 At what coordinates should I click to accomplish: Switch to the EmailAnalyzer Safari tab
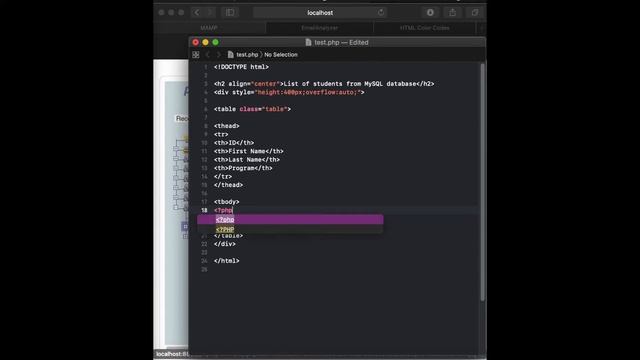click(x=320, y=28)
